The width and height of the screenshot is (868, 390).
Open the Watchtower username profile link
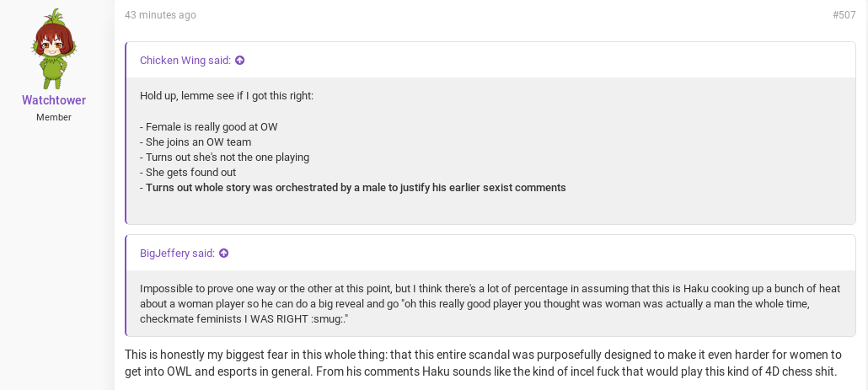(x=54, y=100)
